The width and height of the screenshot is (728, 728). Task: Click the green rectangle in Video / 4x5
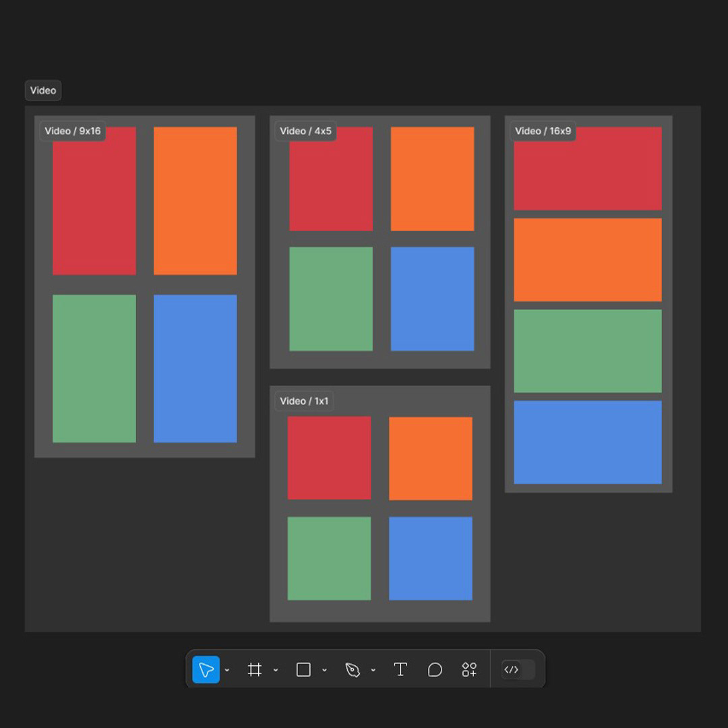click(331, 299)
